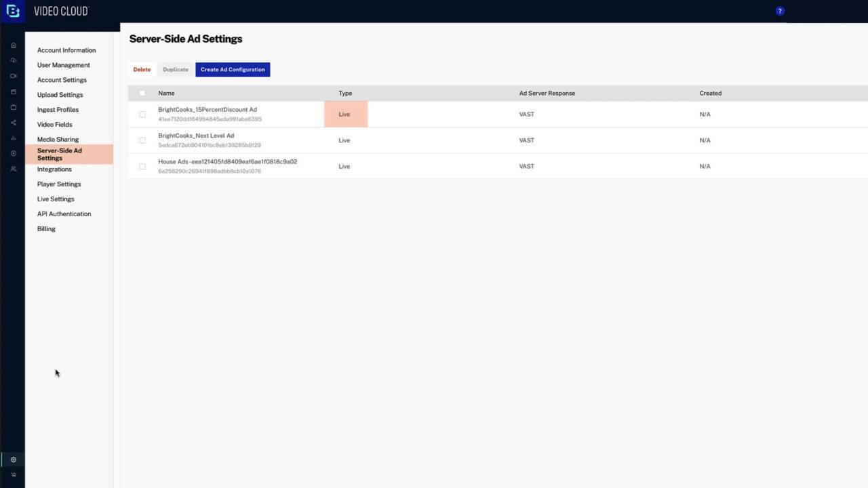Open Live Settings
Viewport: 868px width, 488px height.
(56, 199)
